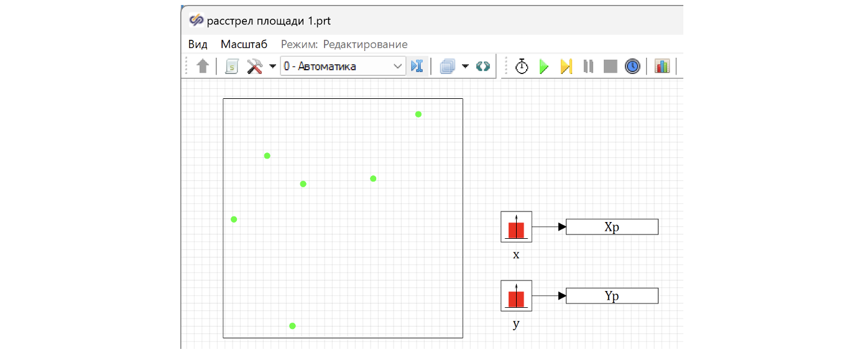This screenshot has width=868, height=352.
Task: Open the Масштаб menu
Action: coord(244,44)
